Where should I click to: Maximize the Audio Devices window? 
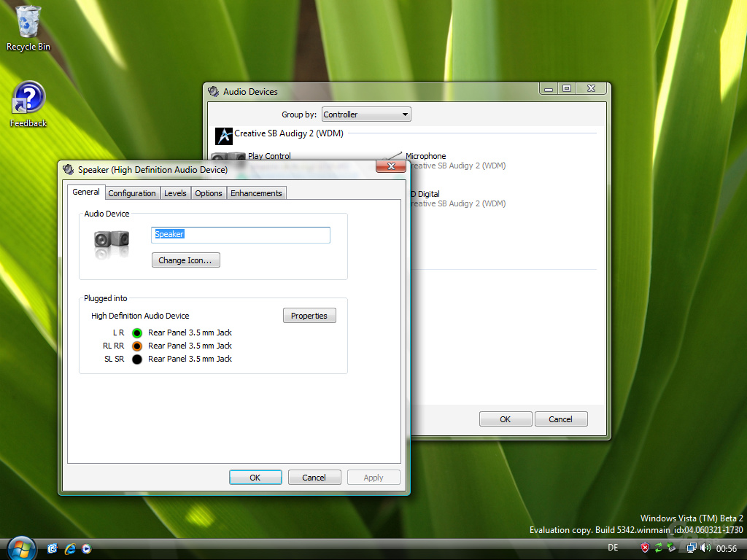(567, 88)
